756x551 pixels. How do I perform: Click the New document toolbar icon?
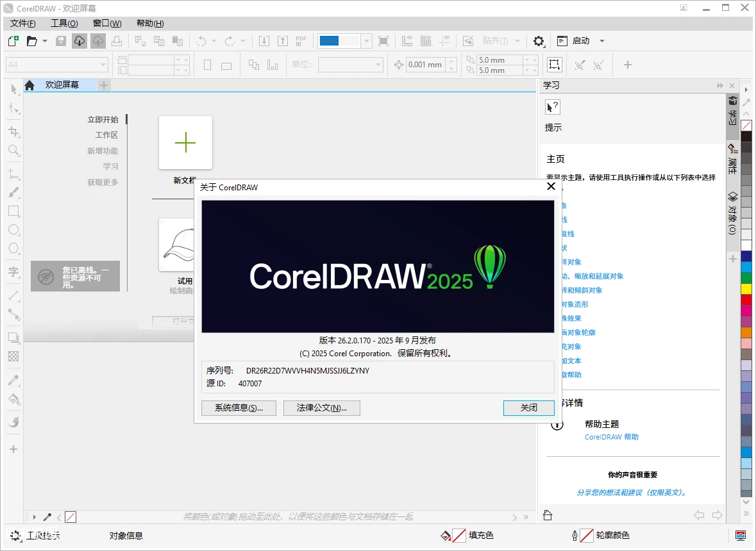coord(13,41)
